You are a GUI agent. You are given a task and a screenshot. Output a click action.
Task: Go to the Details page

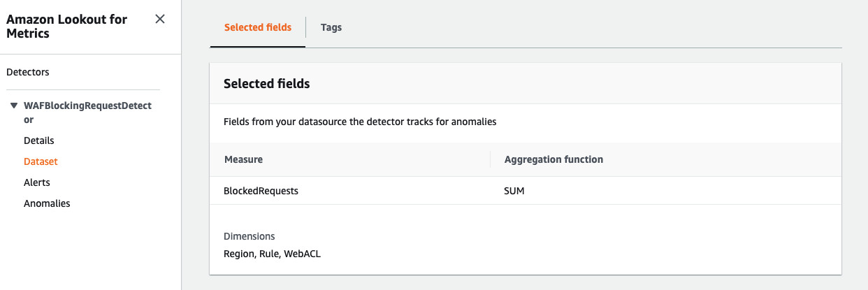(x=39, y=140)
